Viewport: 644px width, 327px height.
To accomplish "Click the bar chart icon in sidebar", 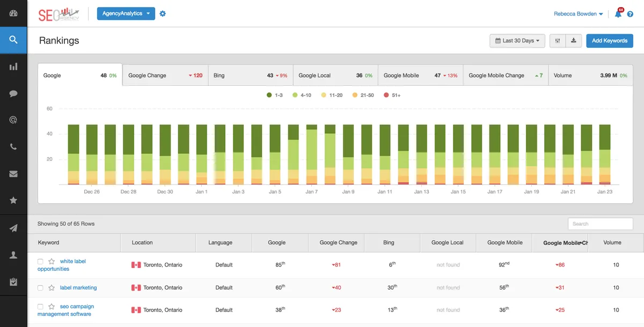I will pos(13,66).
